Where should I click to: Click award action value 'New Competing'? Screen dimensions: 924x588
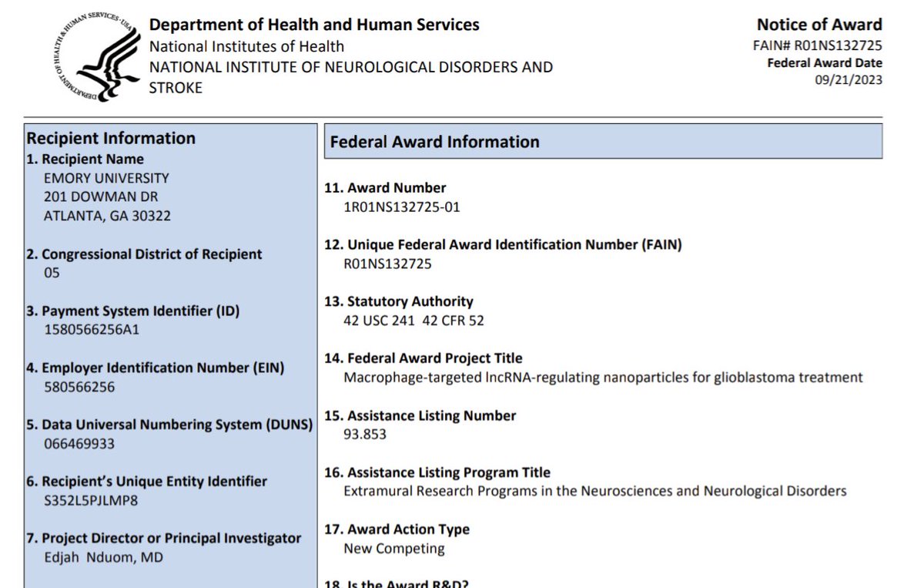(394, 549)
